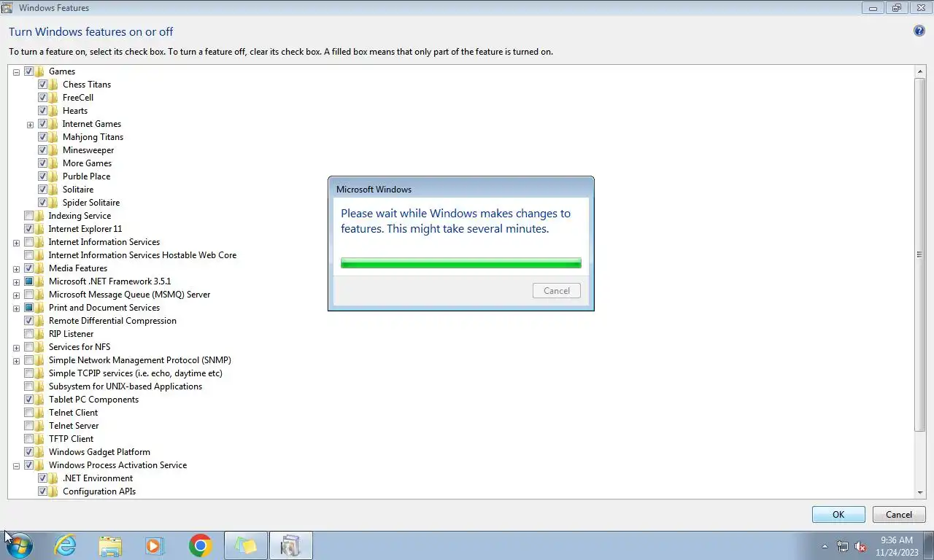Image resolution: width=934 pixels, height=560 pixels.
Task: Launch Internet Explorer from the taskbar
Action: [x=66, y=545]
